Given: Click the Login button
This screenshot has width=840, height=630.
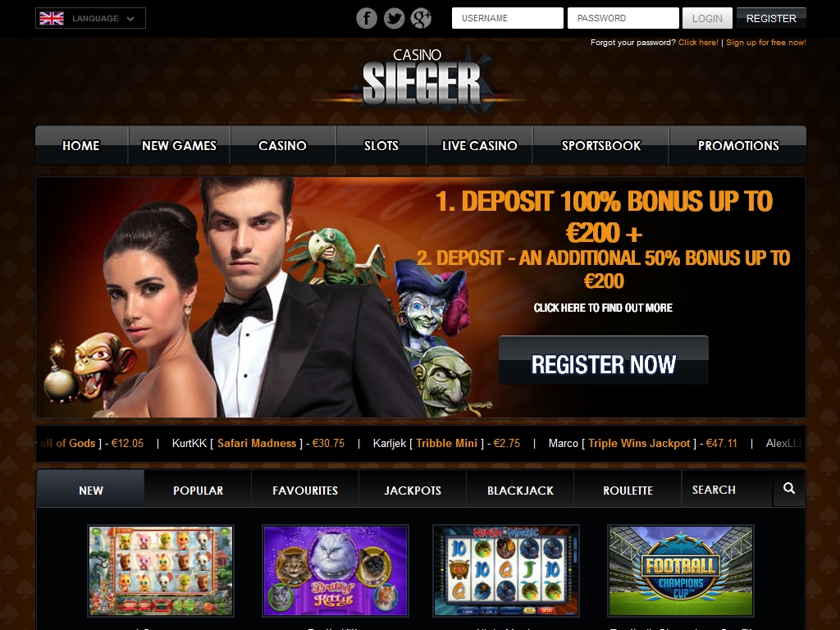Looking at the screenshot, I should click(x=707, y=18).
